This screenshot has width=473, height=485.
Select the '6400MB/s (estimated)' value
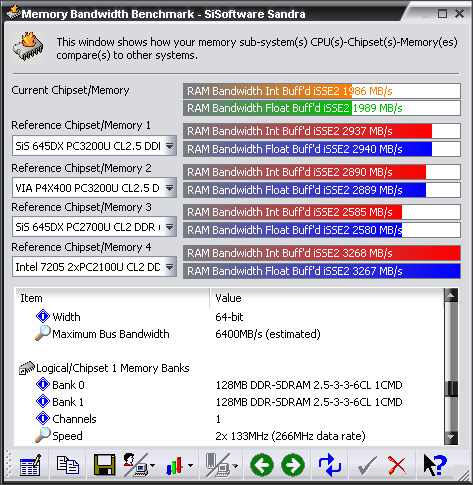[x=268, y=334]
